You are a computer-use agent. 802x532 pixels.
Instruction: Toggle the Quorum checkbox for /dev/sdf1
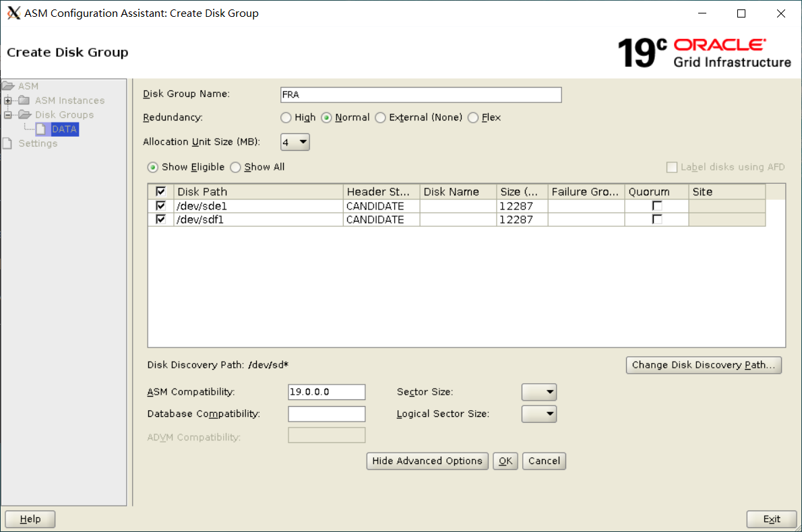(657, 219)
